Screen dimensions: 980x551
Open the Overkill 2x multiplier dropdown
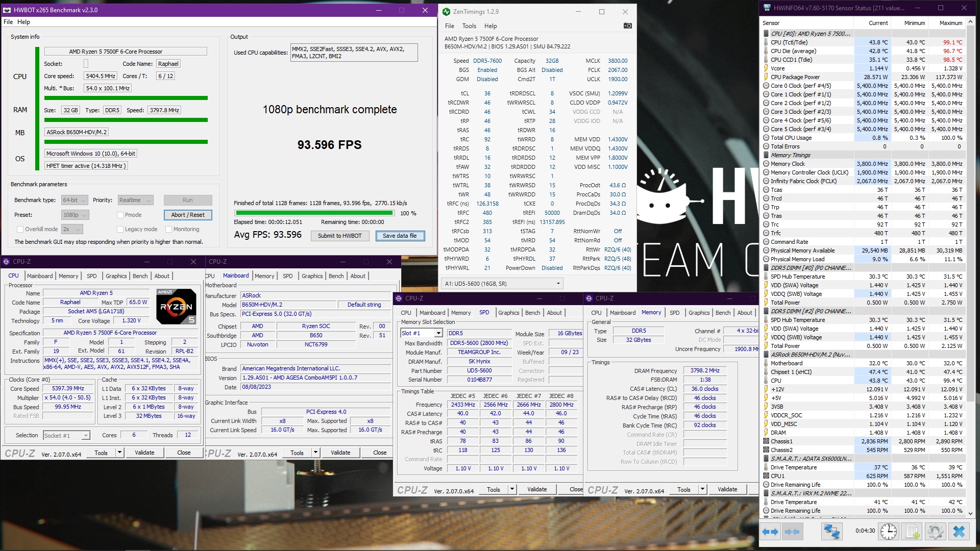72,229
